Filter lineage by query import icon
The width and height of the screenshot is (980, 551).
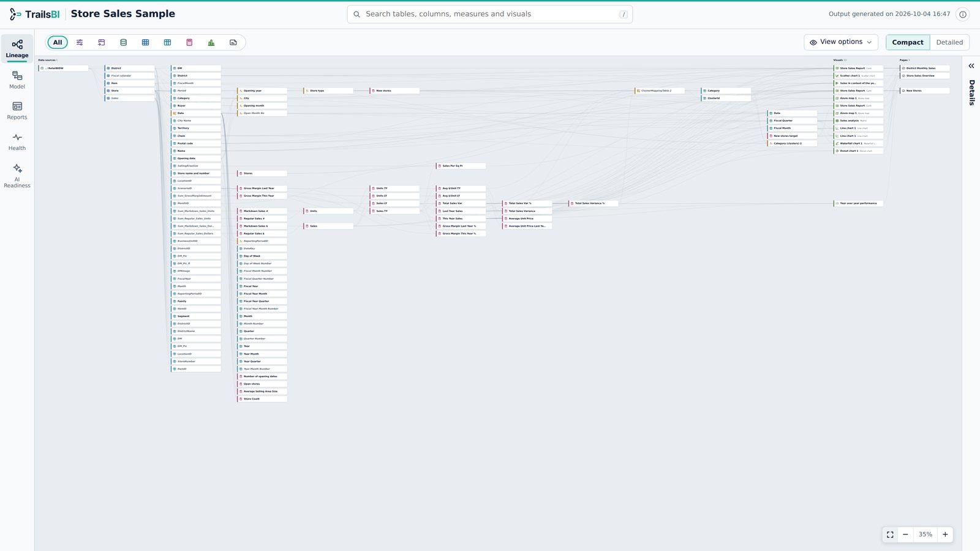coord(102,42)
